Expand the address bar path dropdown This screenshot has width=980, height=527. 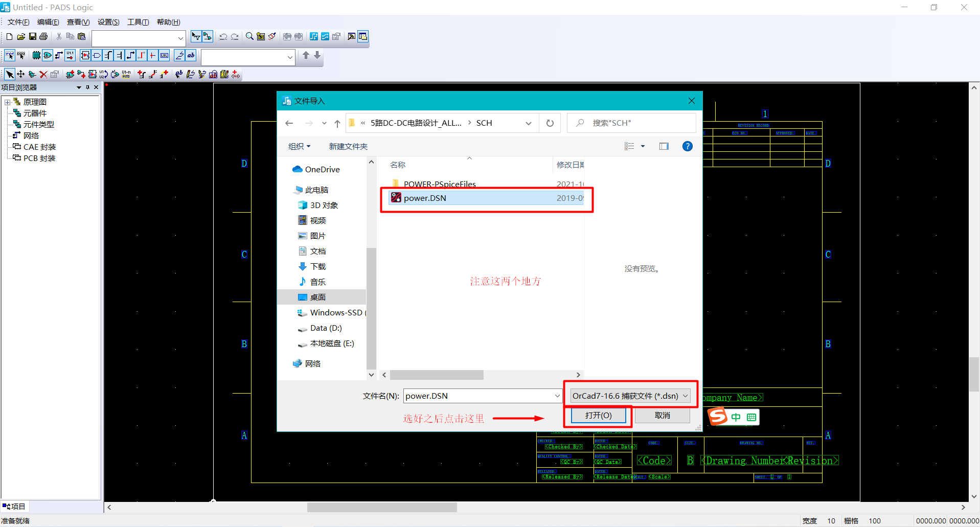pos(529,123)
